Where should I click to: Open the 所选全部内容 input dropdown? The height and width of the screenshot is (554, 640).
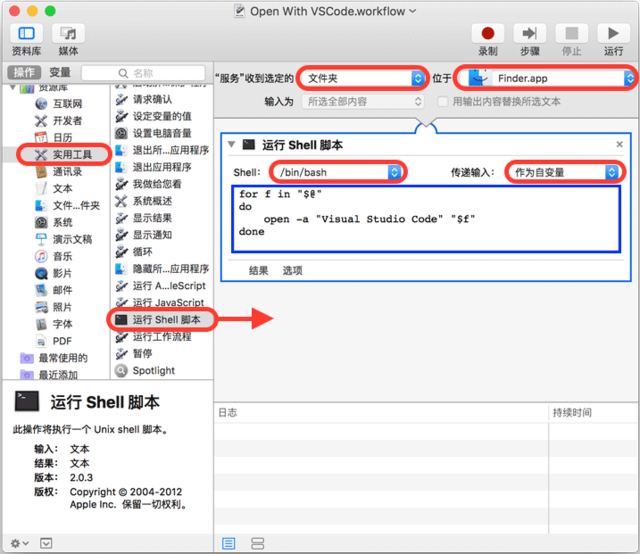coord(363,102)
